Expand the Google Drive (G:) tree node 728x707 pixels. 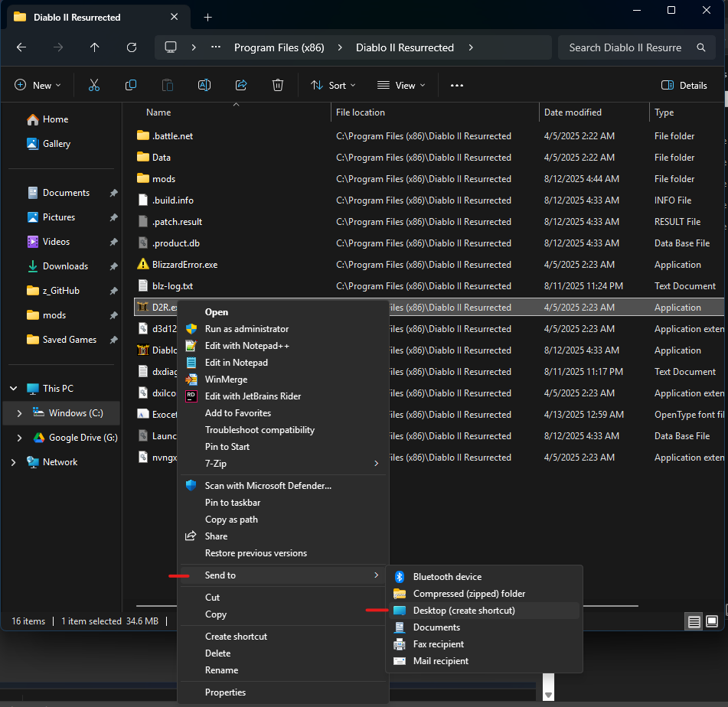coord(19,438)
